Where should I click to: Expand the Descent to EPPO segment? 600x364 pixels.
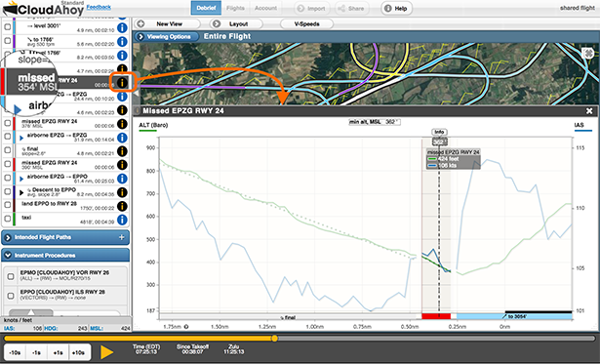tap(21, 192)
